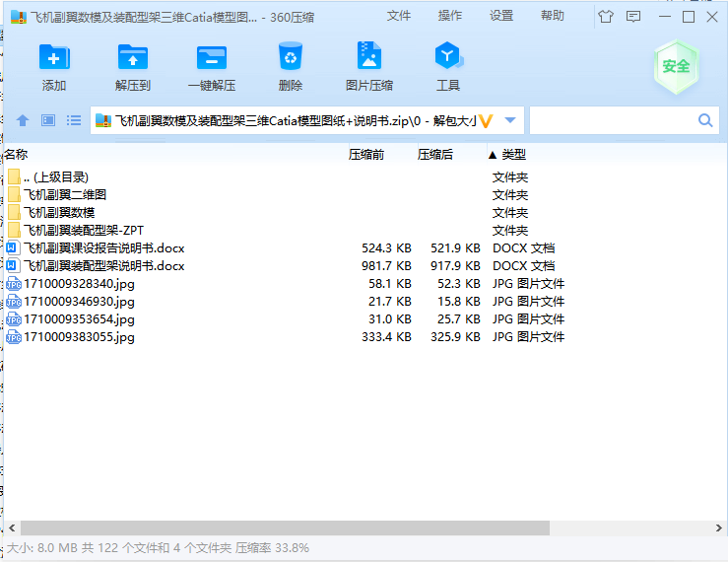
Task: Click the search magnifier icon
Action: pyautogui.click(x=705, y=121)
